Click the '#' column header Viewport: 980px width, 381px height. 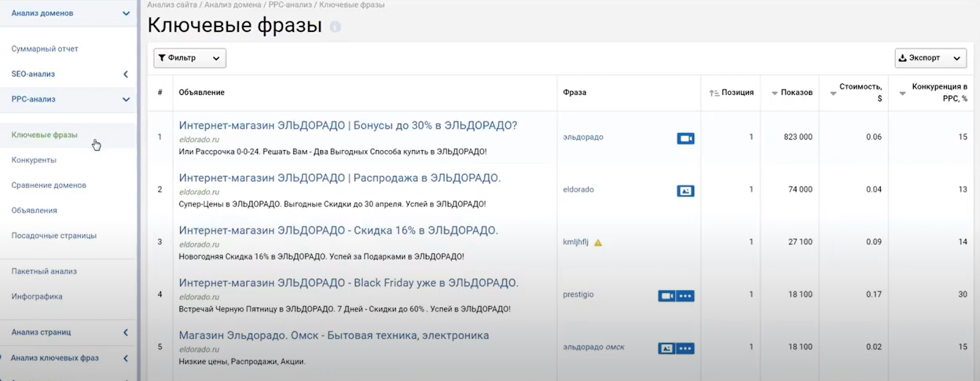click(x=160, y=92)
